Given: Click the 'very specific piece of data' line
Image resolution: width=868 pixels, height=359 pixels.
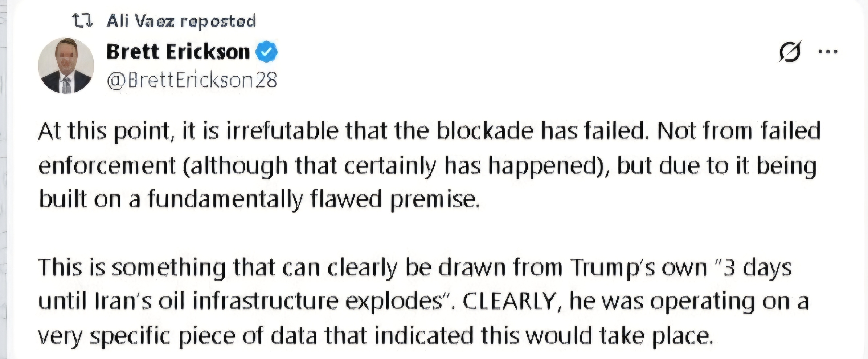Looking at the screenshot, I should [376, 336].
